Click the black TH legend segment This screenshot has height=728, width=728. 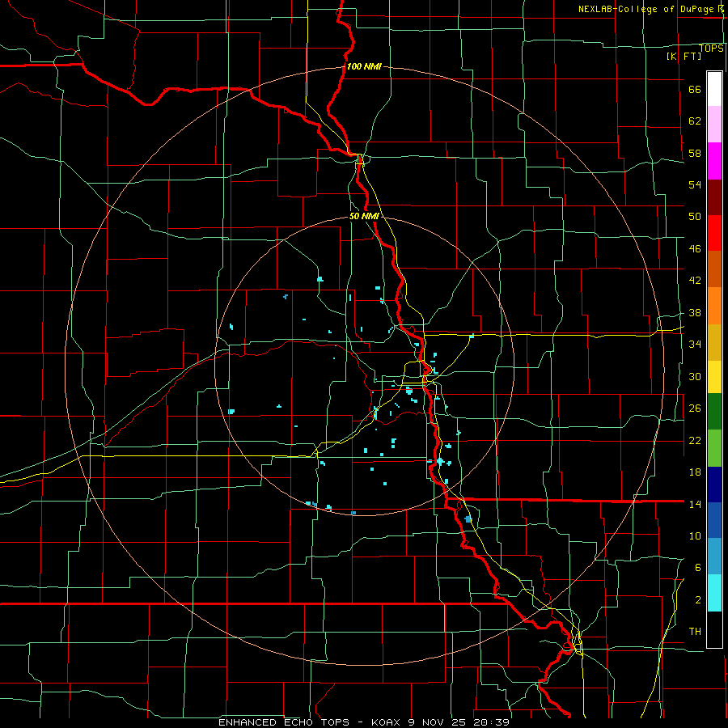pyautogui.click(x=714, y=629)
